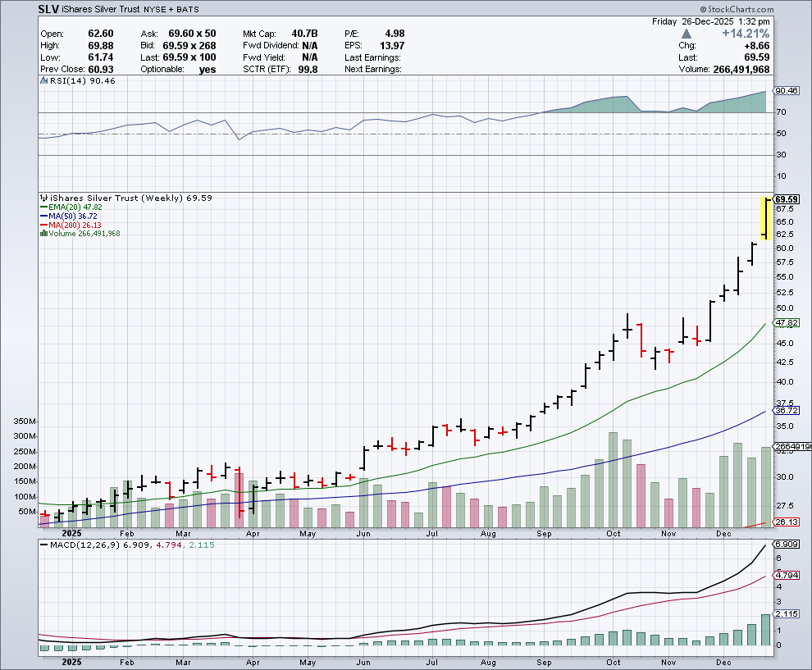Image resolution: width=812 pixels, height=670 pixels.
Task: Click the RSI axis label 10
Action: click(x=781, y=176)
